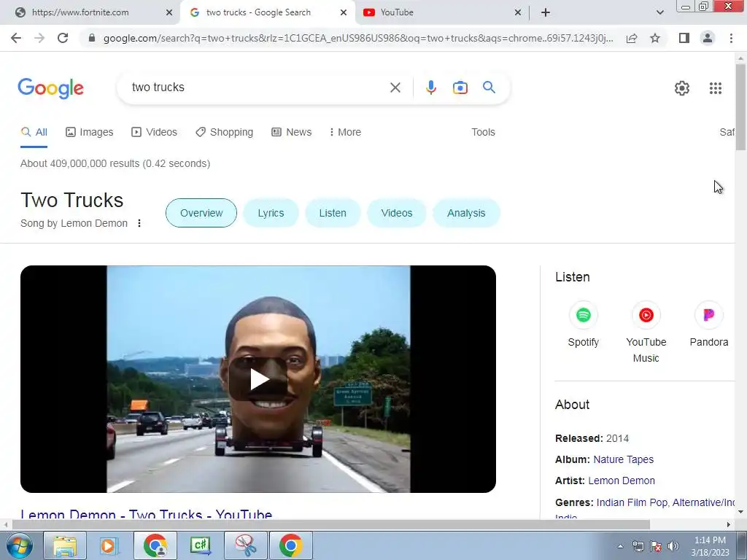Open the Google apps grid

[715, 88]
